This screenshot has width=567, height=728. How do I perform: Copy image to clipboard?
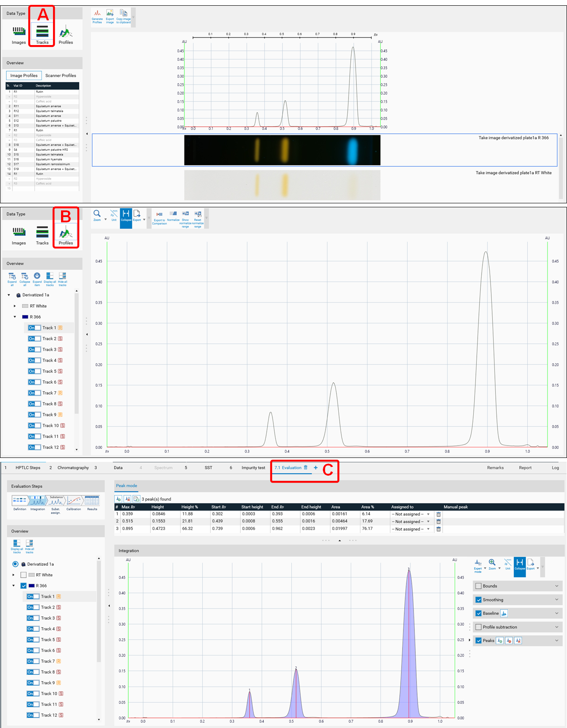(x=123, y=15)
